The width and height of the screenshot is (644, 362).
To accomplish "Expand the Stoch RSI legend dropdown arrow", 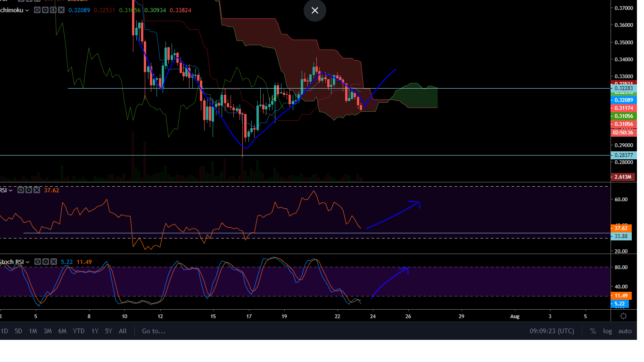I will 27,262.
